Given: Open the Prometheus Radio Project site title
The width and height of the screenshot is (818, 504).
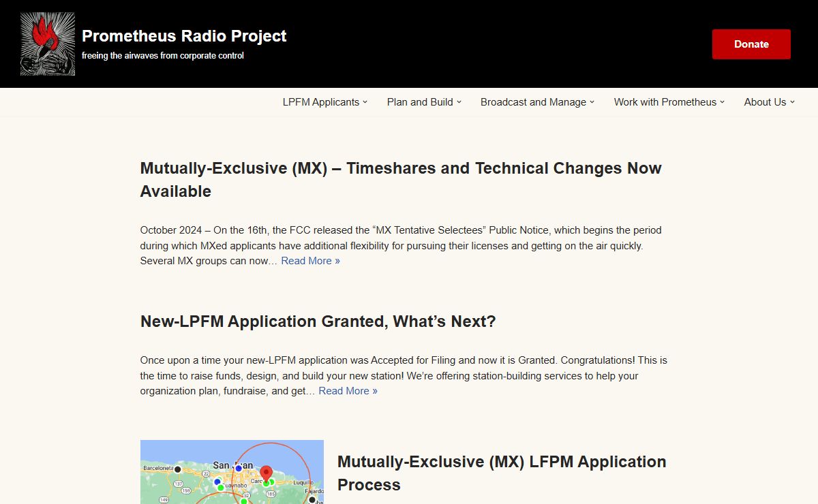Looking at the screenshot, I should [x=184, y=36].
